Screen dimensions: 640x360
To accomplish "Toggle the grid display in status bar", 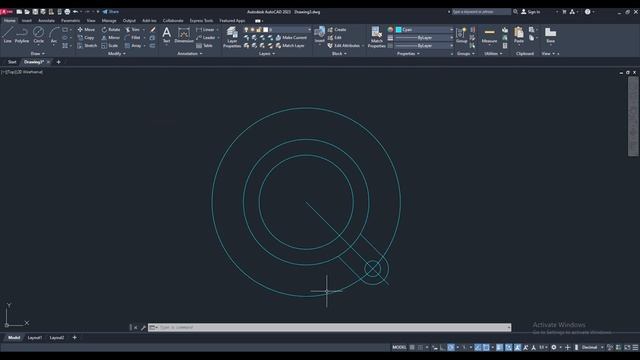I will [412, 347].
